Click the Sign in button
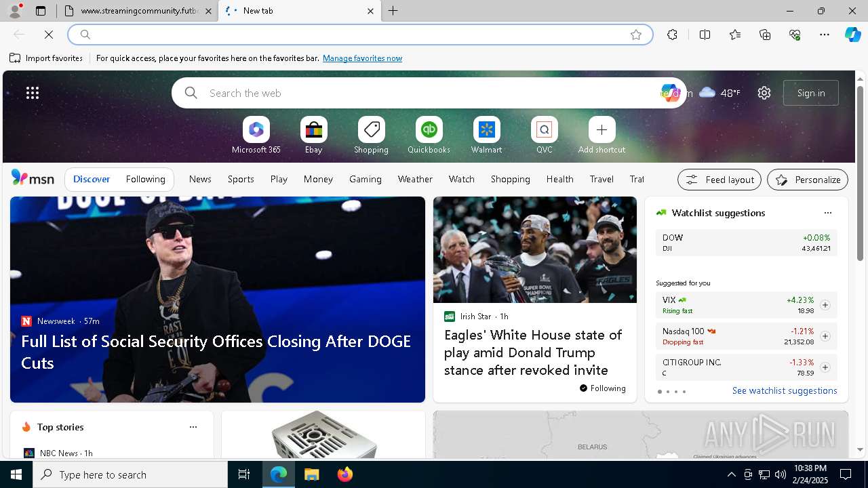This screenshot has width=868, height=488. [811, 93]
